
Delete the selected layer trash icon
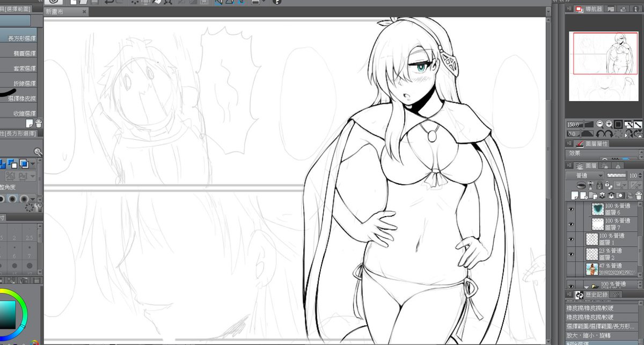coord(638,195)
